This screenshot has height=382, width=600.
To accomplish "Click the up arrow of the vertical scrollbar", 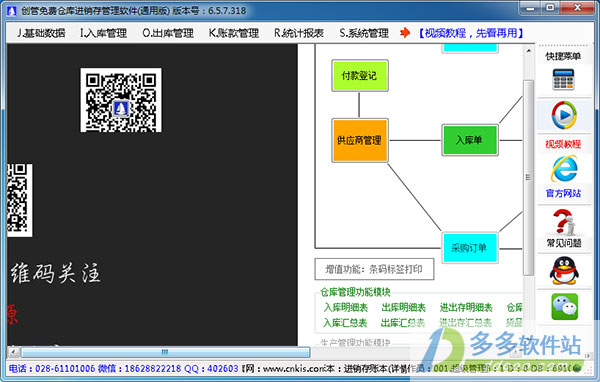I will point(528,51).
